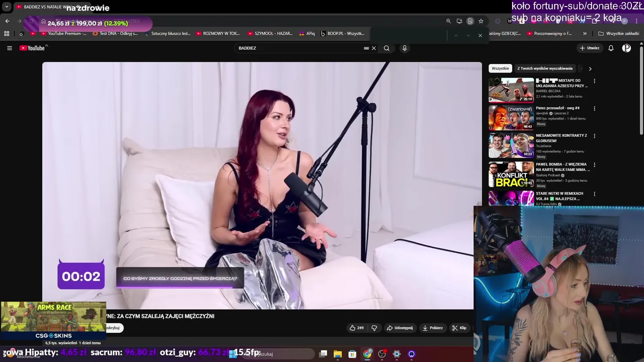Open Chrome from the taskbar

(367, 354)
